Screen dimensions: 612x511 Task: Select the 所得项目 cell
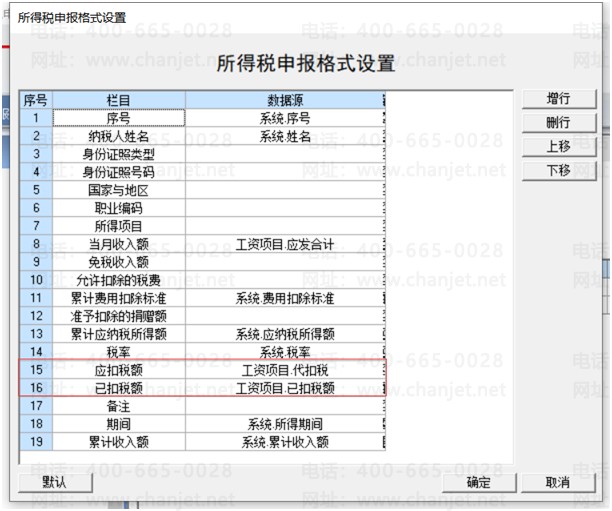pos(119,226)
